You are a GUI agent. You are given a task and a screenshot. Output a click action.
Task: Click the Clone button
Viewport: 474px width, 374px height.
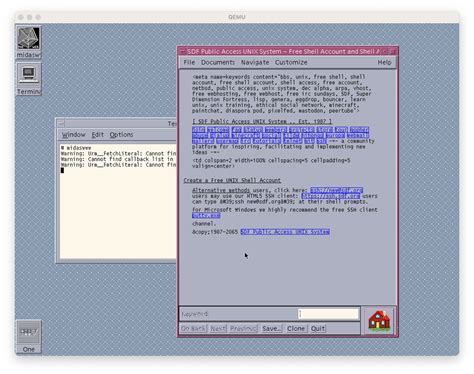pyautogui.click(x=296, y=328)
